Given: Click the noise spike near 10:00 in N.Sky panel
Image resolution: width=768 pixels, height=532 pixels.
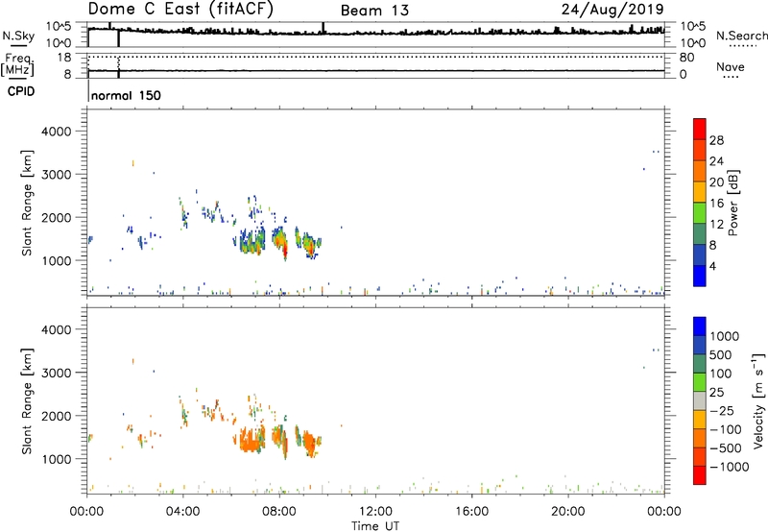Looking at the screenshot, I should coord(323,28).
